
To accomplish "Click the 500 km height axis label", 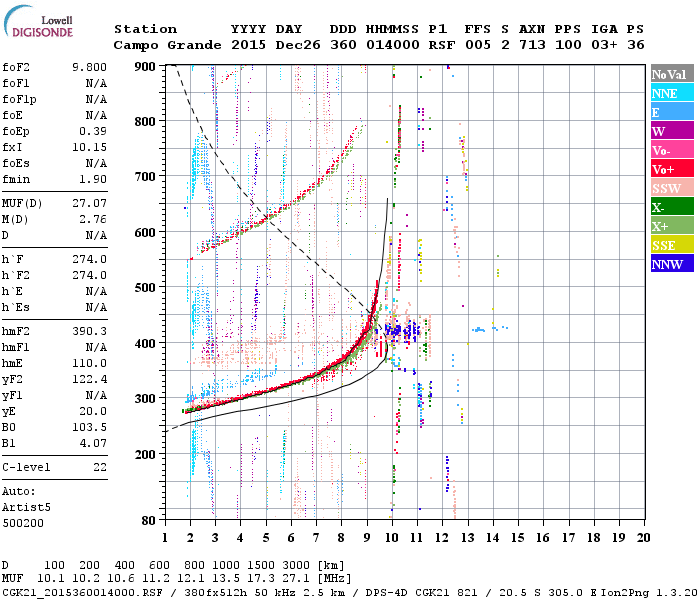I will (145, 288).
